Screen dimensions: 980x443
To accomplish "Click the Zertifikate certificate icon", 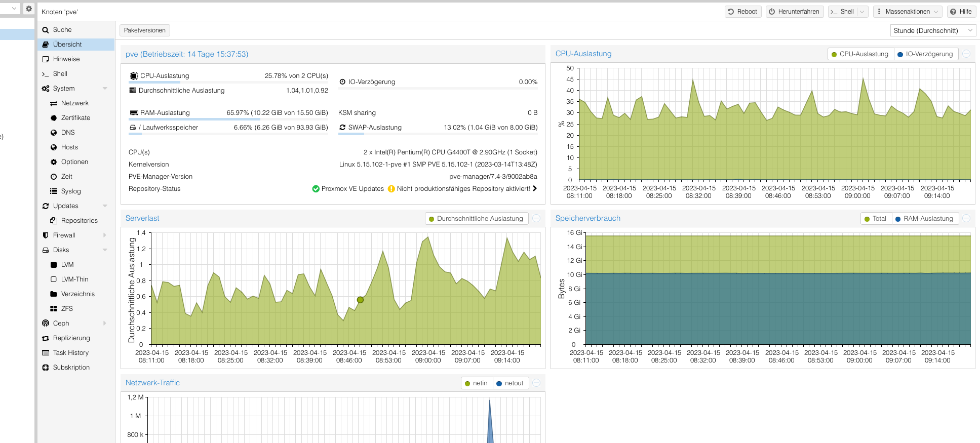I will pos(54,118).
